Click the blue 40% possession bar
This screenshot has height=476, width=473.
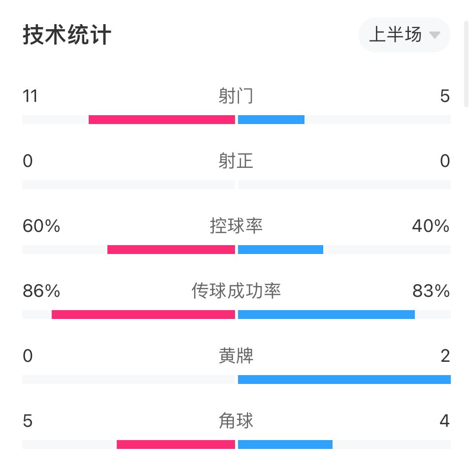(x=281, y=250)
